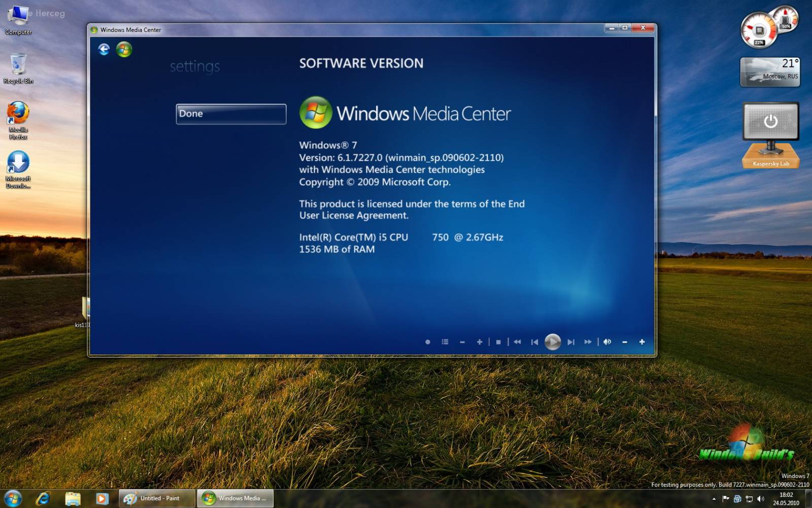Viewport: 812px width, 508px height.
Task: Click Windows Media Center taskbar button
Action: [235, 498]
